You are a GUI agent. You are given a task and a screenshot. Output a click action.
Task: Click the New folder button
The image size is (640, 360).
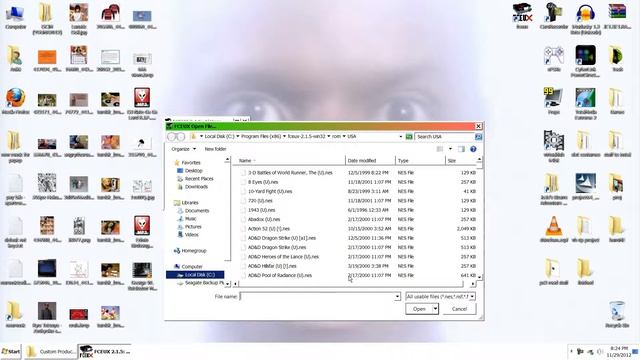(215, 149)
